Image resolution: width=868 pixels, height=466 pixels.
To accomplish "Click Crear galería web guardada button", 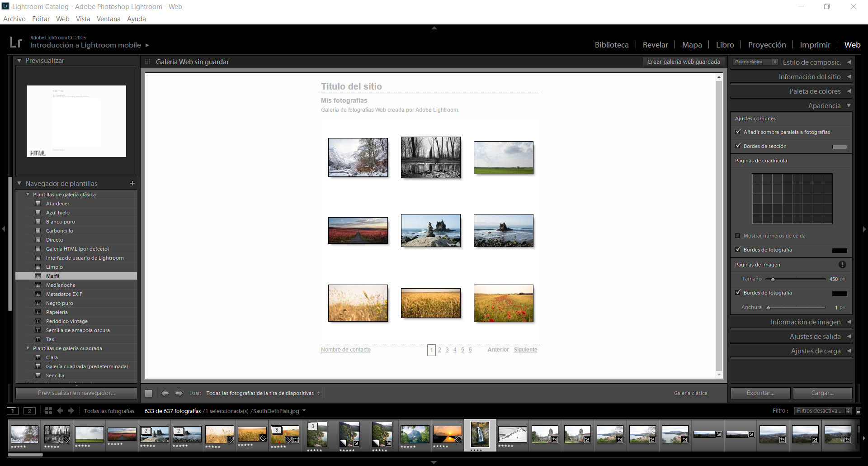I will click(684, 62).
